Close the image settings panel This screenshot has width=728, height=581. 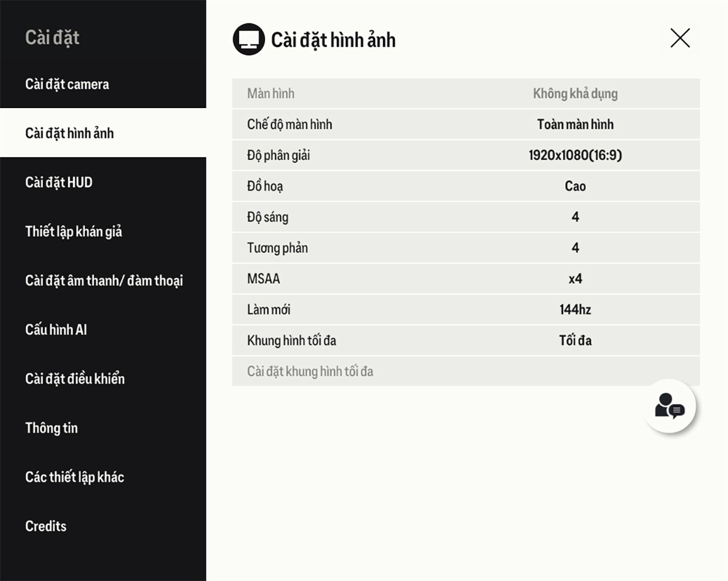pos(680,38)
